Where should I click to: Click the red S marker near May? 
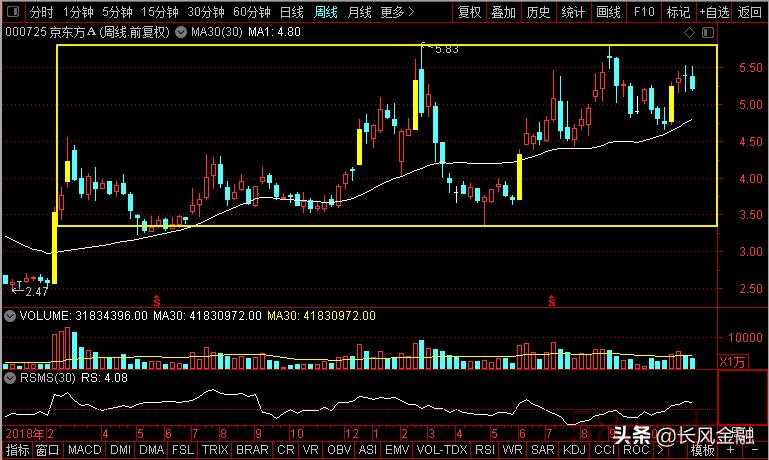click(x=155, y=299)
